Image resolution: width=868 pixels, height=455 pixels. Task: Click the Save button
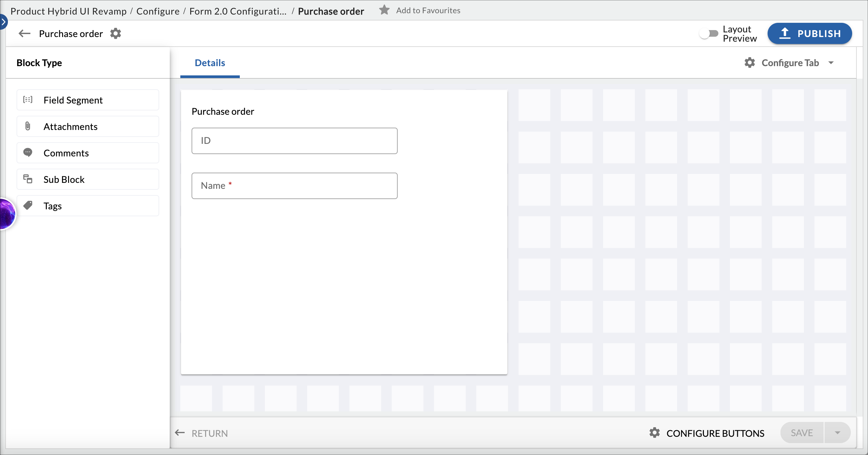tap(802, 433)
